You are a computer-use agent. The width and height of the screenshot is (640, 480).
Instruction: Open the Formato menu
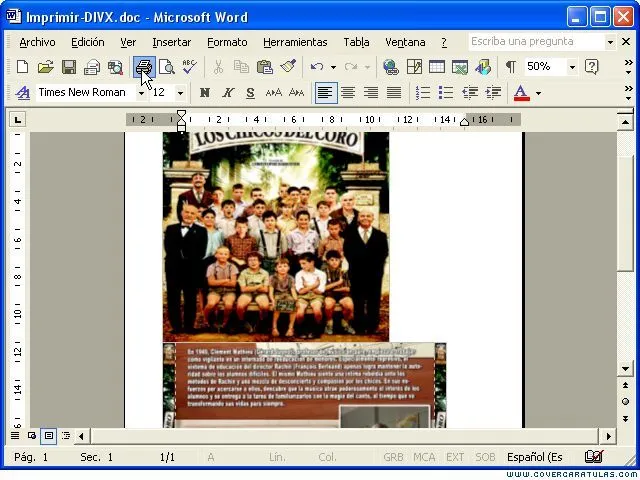pos(227,42)
